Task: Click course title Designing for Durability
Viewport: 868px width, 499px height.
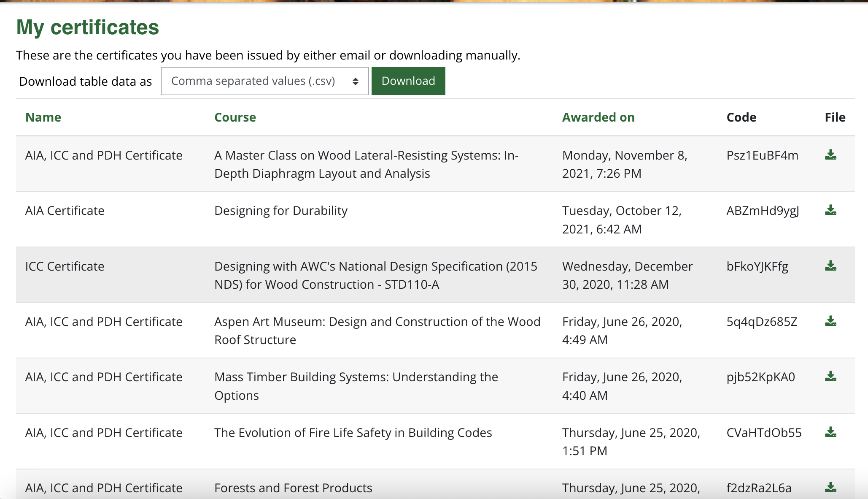Action: (281, 211)
